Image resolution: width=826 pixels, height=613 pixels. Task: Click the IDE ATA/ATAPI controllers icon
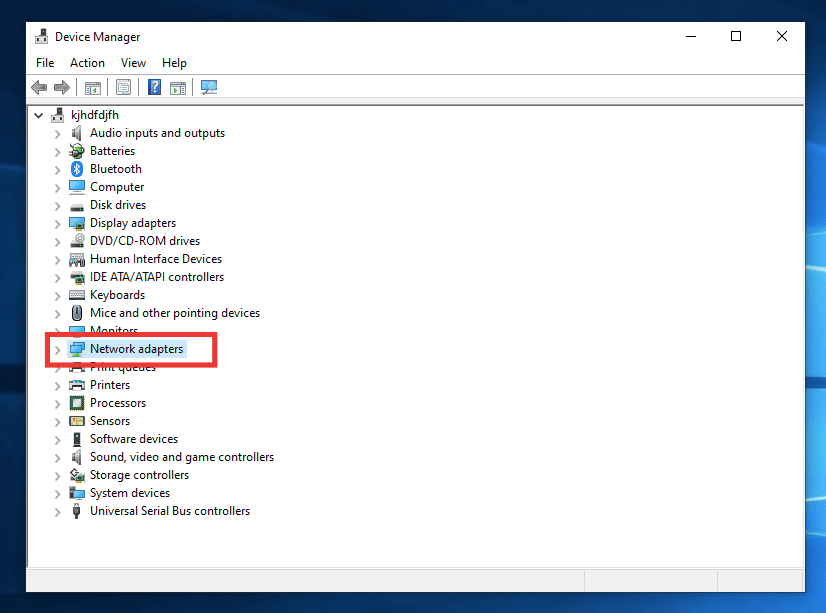coord(77,278)
